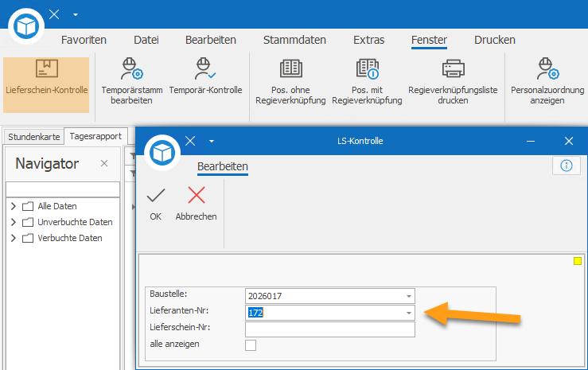Select 'Unverbuchte Daten' tree label
Viewport: 588px width, 370px height.
(75, 222)
